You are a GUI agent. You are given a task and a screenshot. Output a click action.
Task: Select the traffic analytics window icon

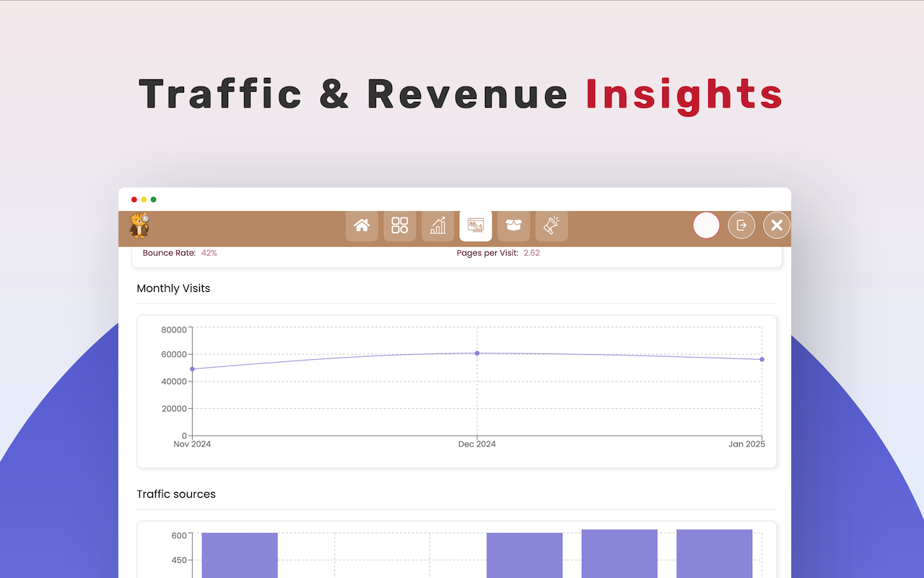(476, 225)
